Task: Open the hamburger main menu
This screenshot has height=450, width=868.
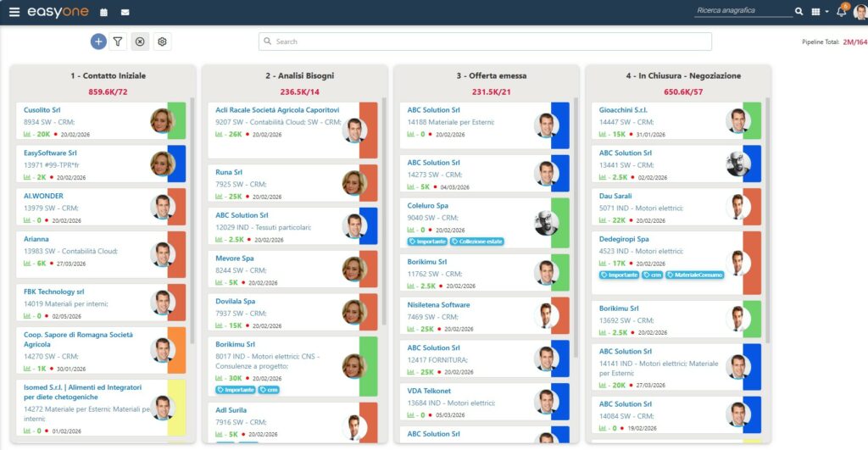Action: (14, 13)
